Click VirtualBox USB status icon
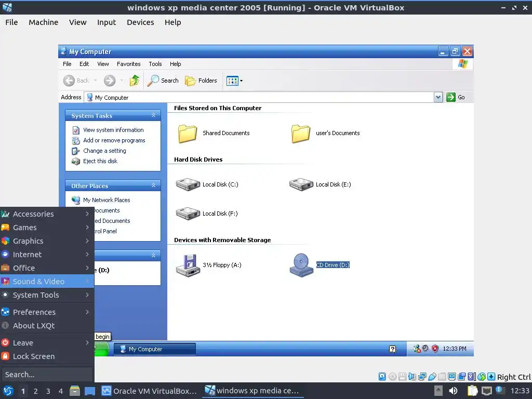The width and height of the screenshot is (532, 399). click(x=432, y=377)
